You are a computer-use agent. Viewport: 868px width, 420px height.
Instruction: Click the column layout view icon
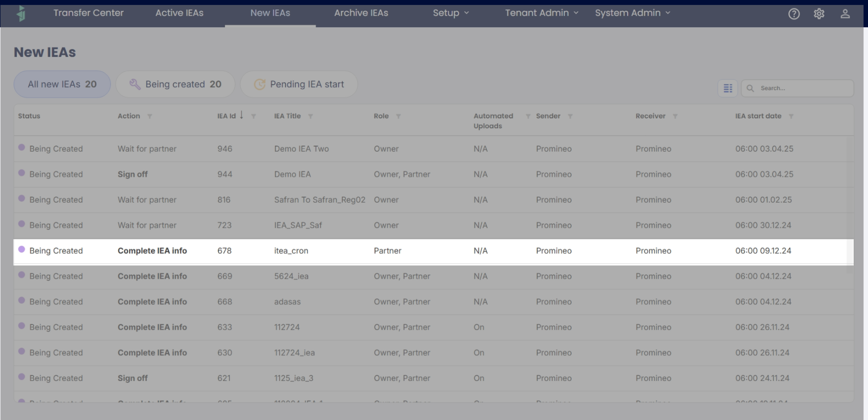(728, 88)
